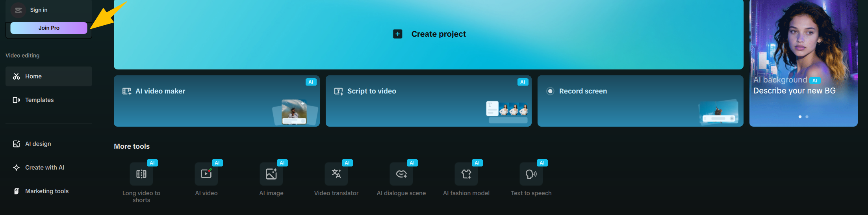
Task: Click the AI badge beside AI background
Action: point(815,80)
